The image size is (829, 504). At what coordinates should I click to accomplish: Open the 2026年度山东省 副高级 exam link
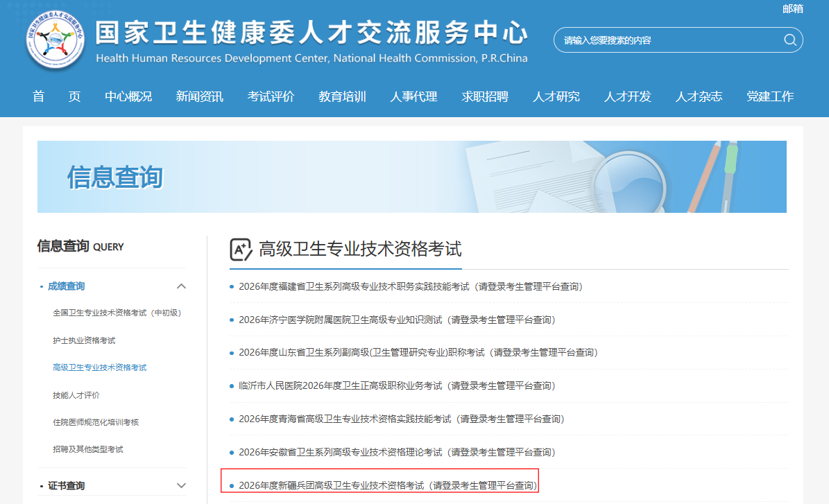(x=418, y=352)
